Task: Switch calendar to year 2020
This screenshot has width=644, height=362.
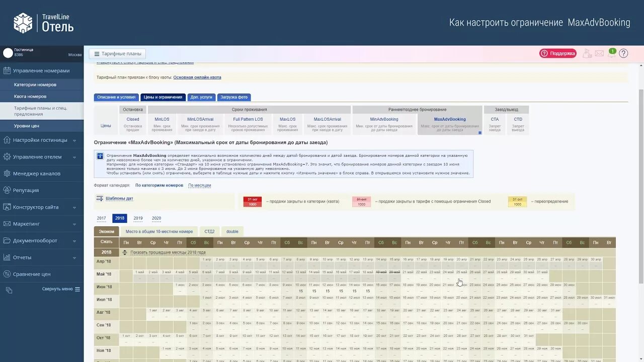Action: (x=156, y=218)
